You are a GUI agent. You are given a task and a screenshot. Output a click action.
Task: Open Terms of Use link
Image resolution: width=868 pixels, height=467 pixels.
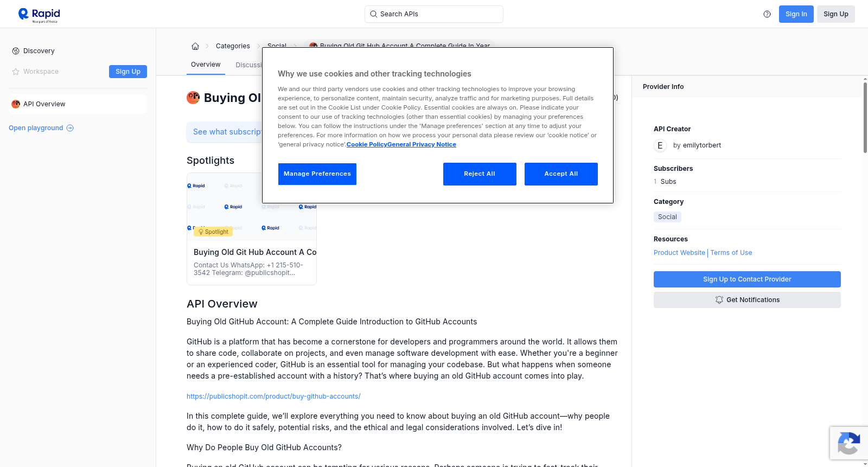731,253
